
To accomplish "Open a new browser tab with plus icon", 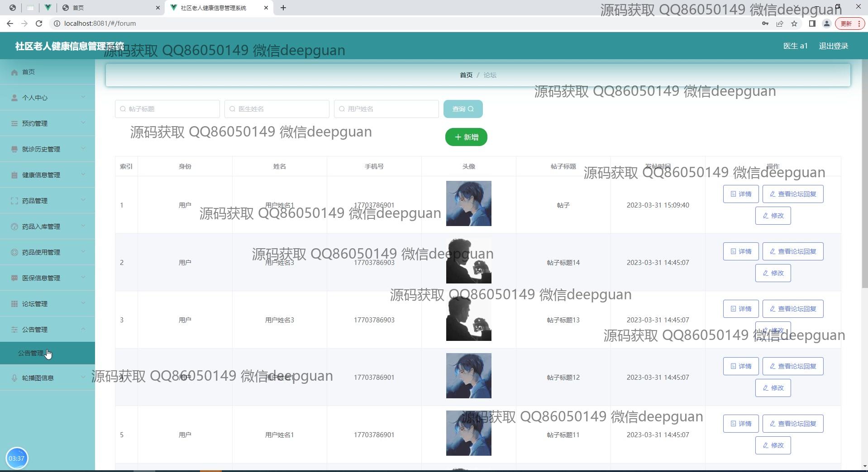I will pos(283,8).
